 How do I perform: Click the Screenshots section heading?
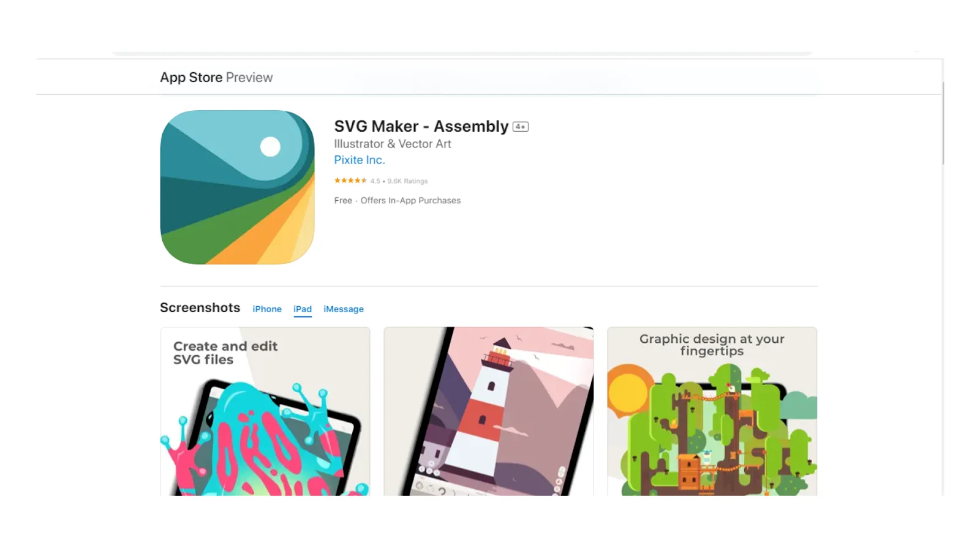(x=200, y=307)
